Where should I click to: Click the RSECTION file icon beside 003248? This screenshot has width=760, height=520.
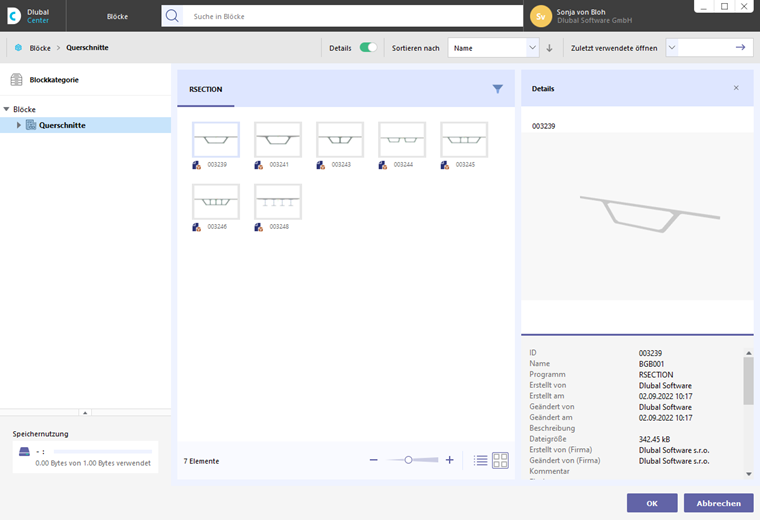259,227
